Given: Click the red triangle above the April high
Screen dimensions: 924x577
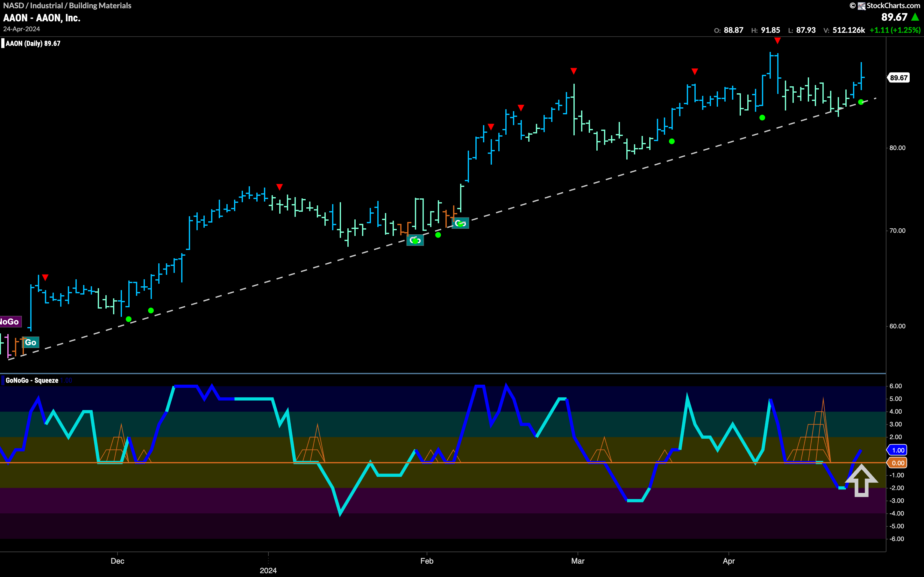Looking at the screenshot, I should (x=778, y=40).
